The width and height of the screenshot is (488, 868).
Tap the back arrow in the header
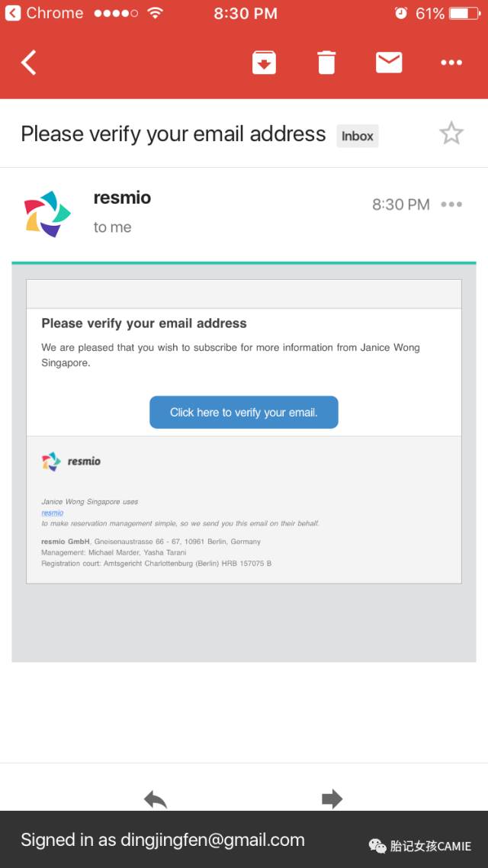29,63
